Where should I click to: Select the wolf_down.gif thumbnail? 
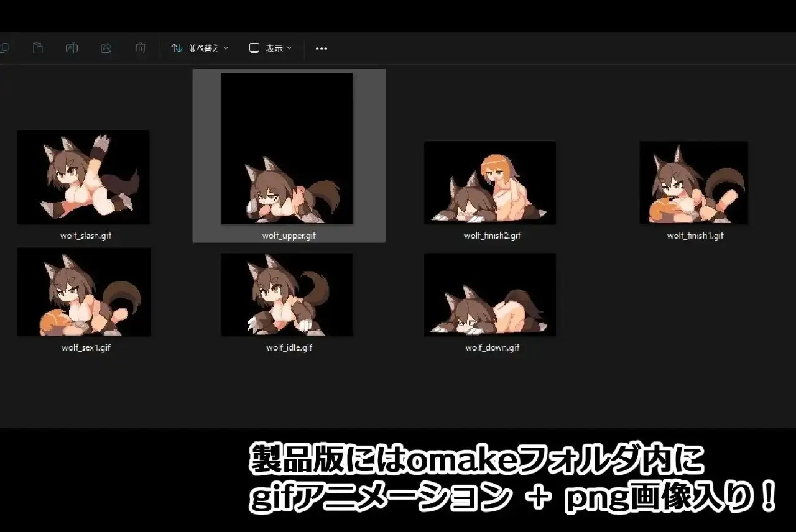point(490,295)
